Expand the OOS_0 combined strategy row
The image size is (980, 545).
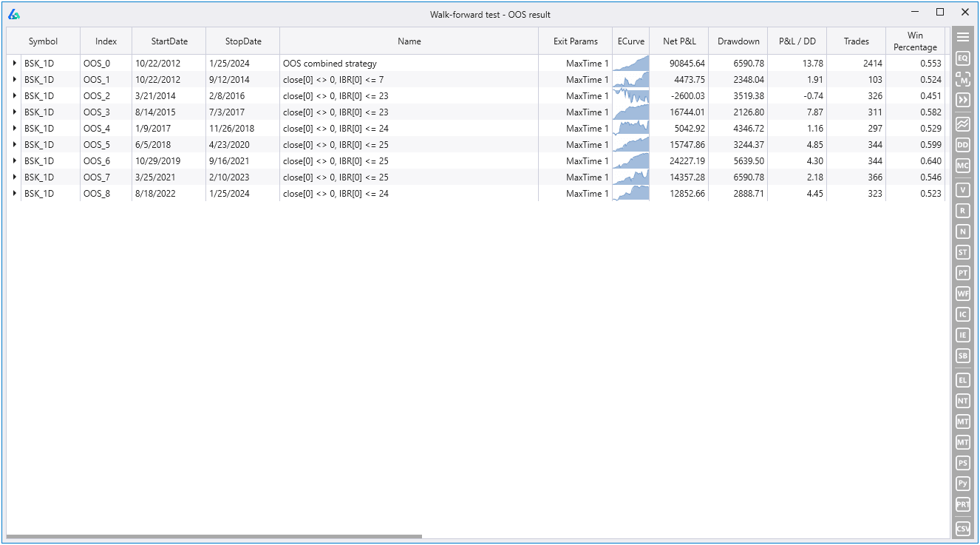[x=14, y=63]
